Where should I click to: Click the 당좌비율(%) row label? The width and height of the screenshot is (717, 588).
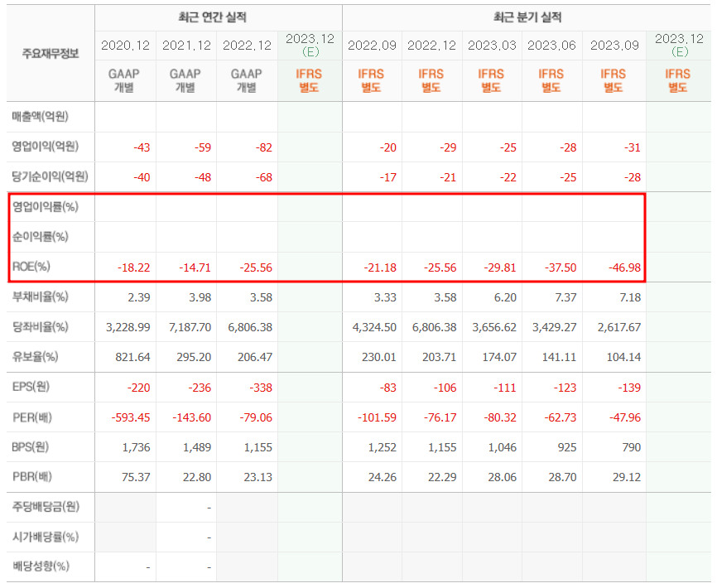[x=41, y=327]
